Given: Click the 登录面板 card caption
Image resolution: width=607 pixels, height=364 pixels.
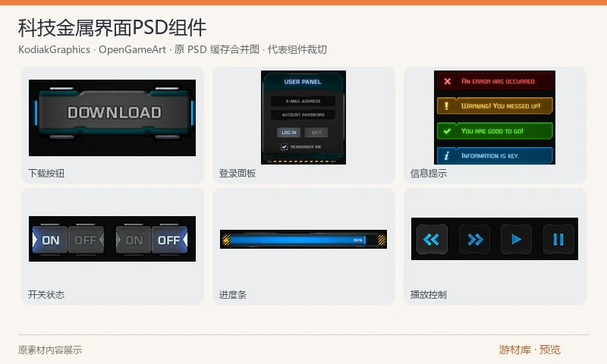Looking at the screenshot, I should tap(237, 174).
